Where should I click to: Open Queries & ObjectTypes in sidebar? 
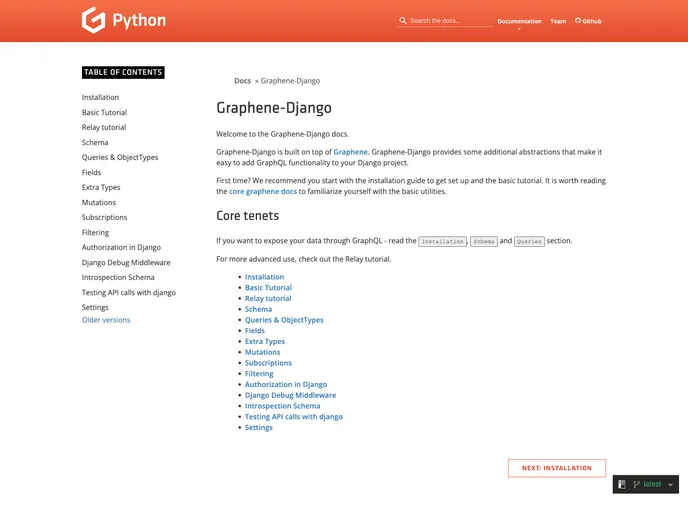pyautogui.click(x=120, y=157)
